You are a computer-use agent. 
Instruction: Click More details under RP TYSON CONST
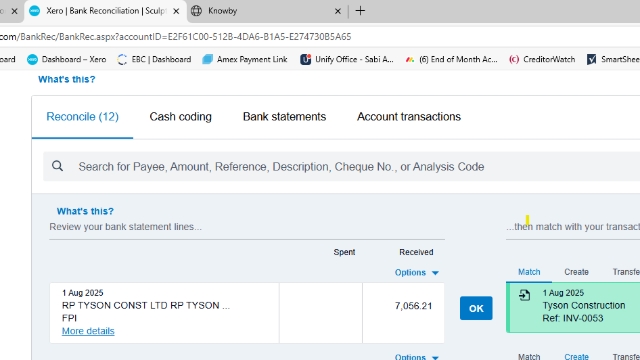(x=88, y=331)
